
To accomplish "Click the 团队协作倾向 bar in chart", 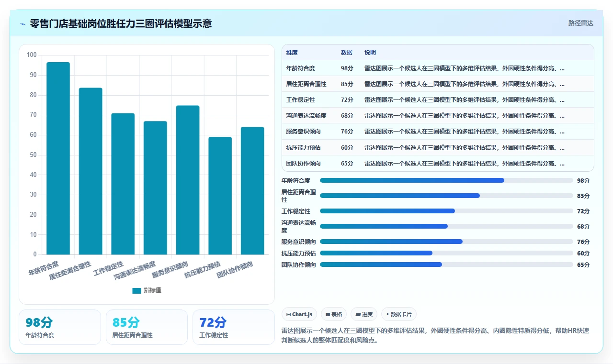I will coord(252,191).
